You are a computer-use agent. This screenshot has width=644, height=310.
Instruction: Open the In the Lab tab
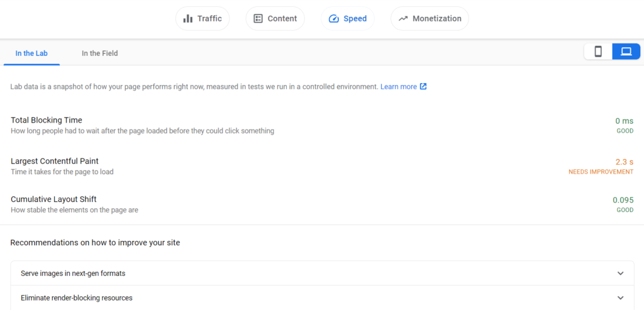click(31, 53)
